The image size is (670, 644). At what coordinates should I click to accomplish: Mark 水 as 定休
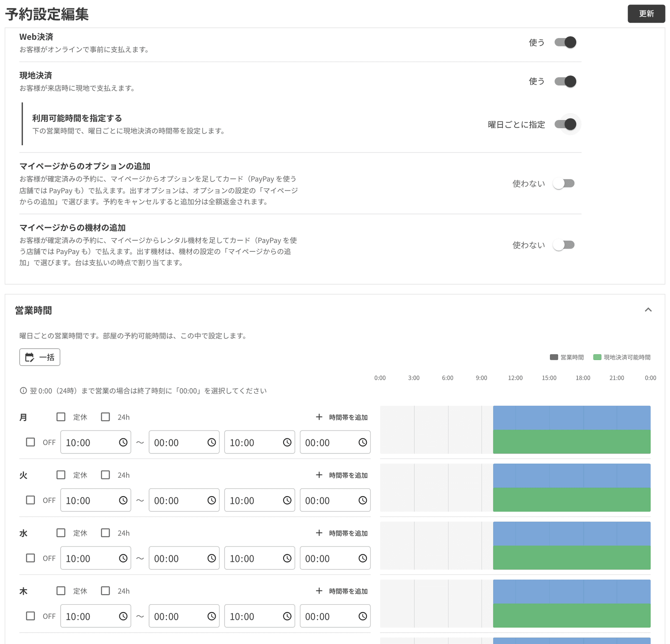coord(61,533)
